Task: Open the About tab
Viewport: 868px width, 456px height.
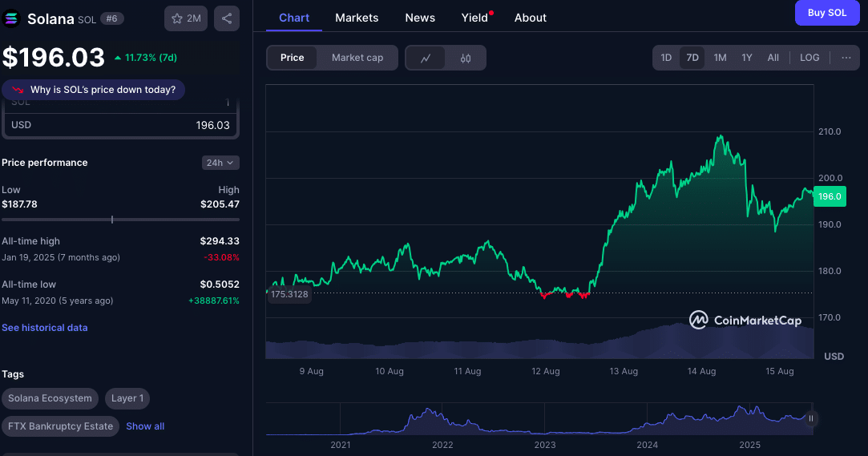Action: (531, 18)
